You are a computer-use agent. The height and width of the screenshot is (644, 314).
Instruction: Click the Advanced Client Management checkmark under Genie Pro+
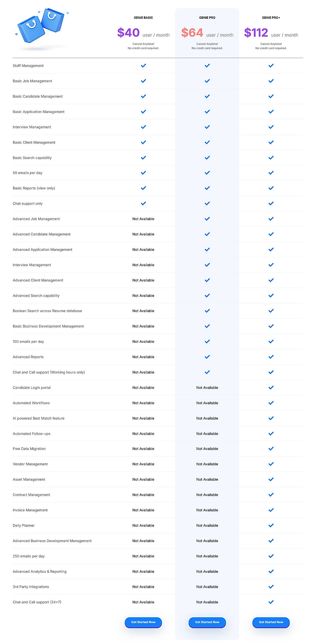[x=271, y=280]
